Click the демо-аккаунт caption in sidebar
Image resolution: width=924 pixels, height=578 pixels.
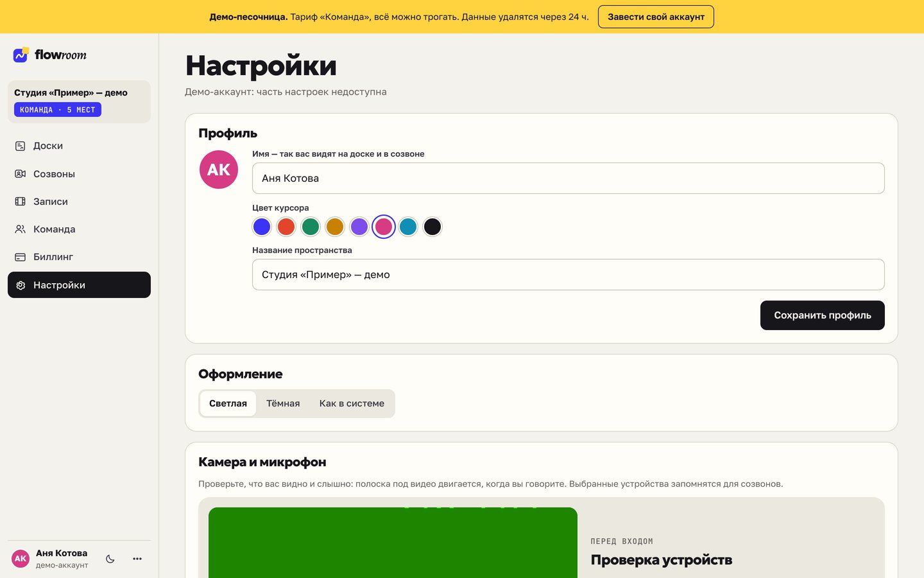click(x=62, y=565)
